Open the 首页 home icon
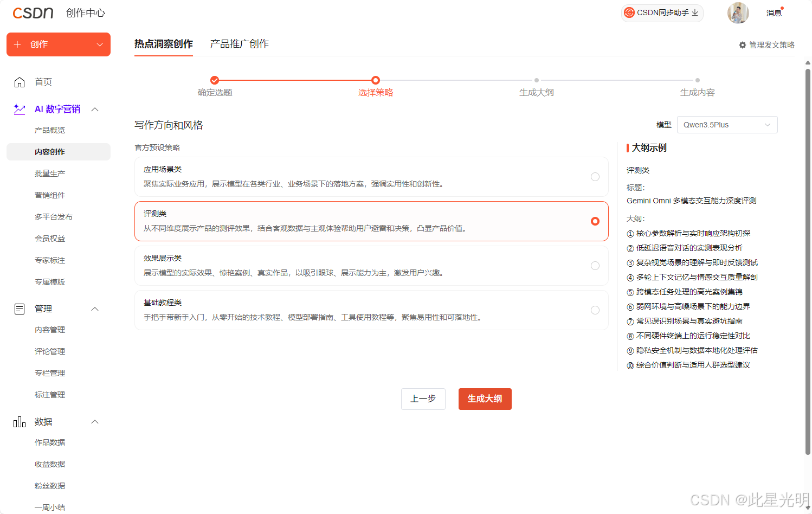This screenshot has height=514, width=812. click(x=20, y=82)
